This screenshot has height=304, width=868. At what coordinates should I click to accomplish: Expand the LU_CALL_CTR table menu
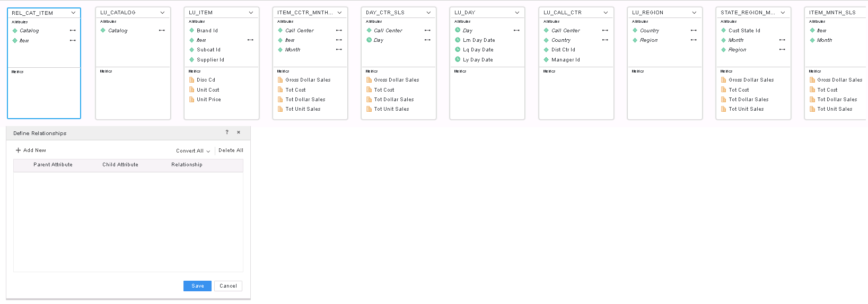(x=606, y=12)
